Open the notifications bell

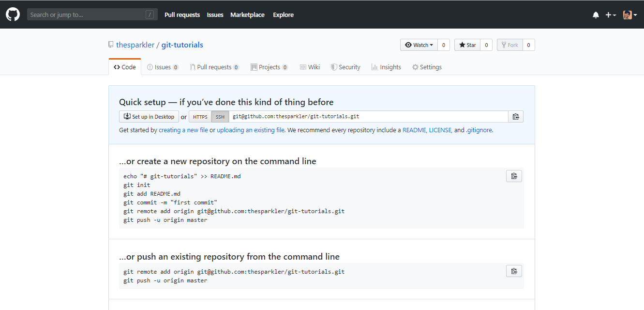pos(596,15)
